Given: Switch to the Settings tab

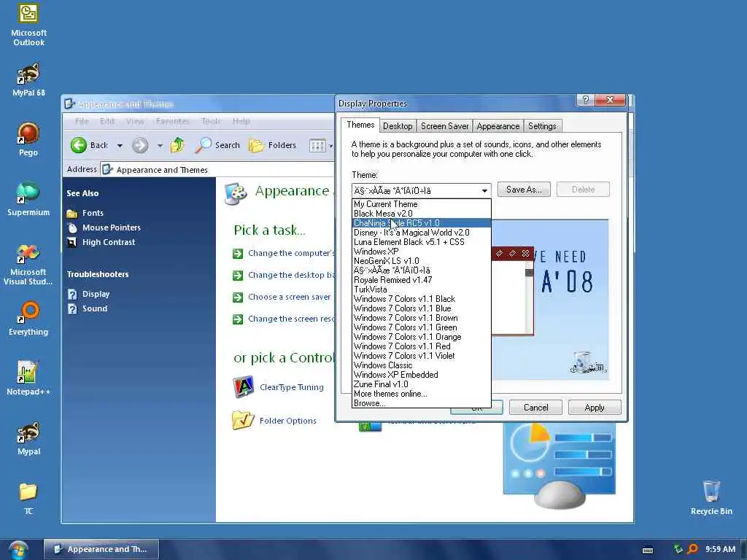Looking at the screenshot, I should click(542, 126).
